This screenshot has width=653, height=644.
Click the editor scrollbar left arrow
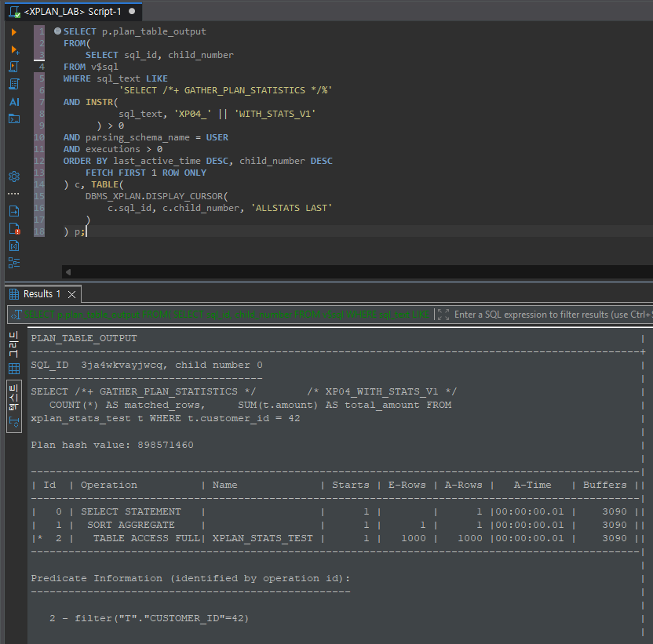tap(67, 272)
